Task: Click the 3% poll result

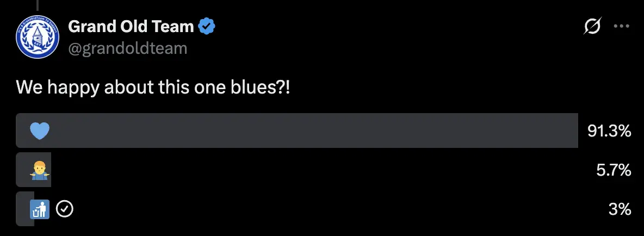Action: pyautogui.click(x=620, y=209)
